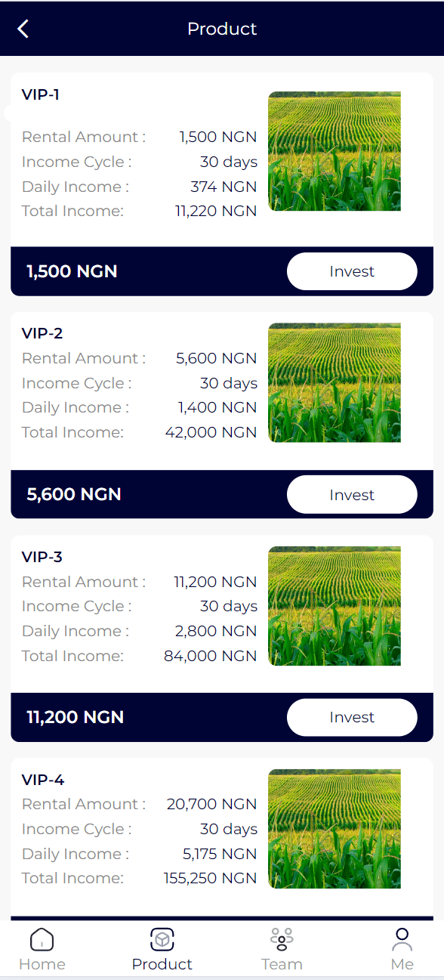Click the Product page header title

click(x=222, y=29)
